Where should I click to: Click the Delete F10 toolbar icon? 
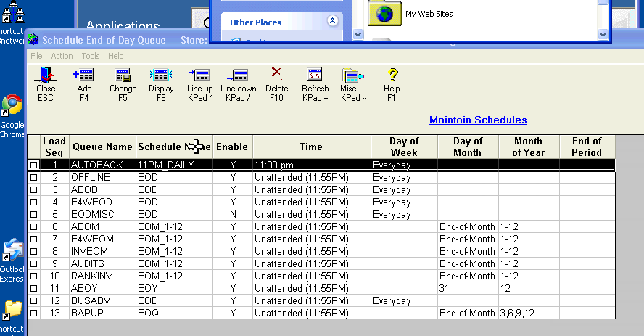[x=276, y=74]
